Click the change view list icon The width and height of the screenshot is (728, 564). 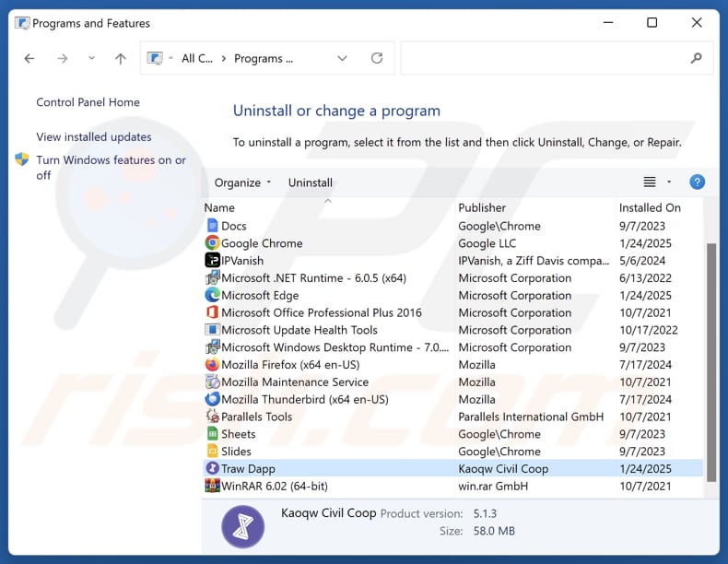click(x=650, y=182)
